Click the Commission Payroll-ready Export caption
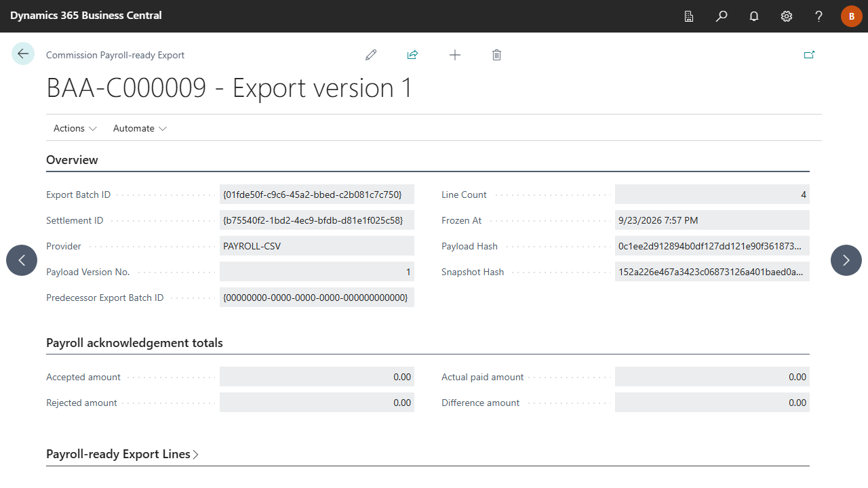 click(x=115, y=55)
